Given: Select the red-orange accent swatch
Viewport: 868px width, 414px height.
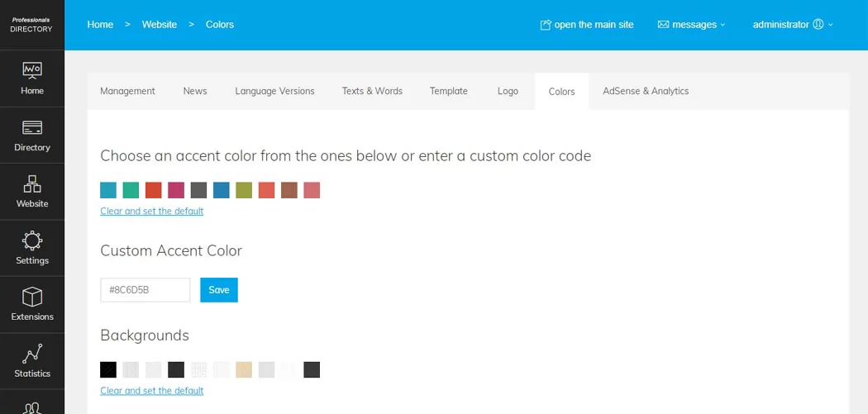Looking at the screenshot, I should 153,190.
